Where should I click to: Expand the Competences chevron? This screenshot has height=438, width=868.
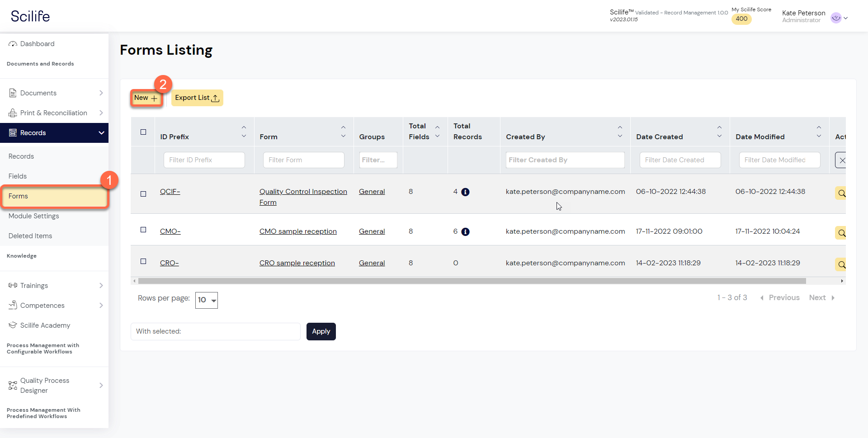[101, 306]
